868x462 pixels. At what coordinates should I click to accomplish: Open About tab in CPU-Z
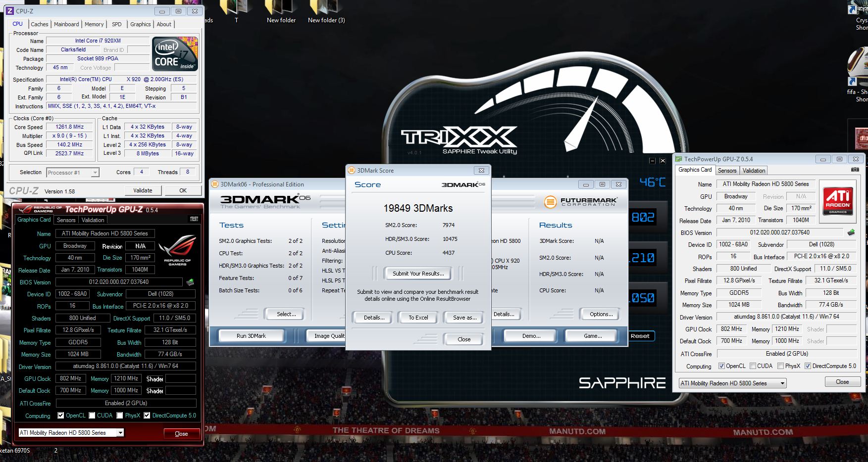[164, 24]
